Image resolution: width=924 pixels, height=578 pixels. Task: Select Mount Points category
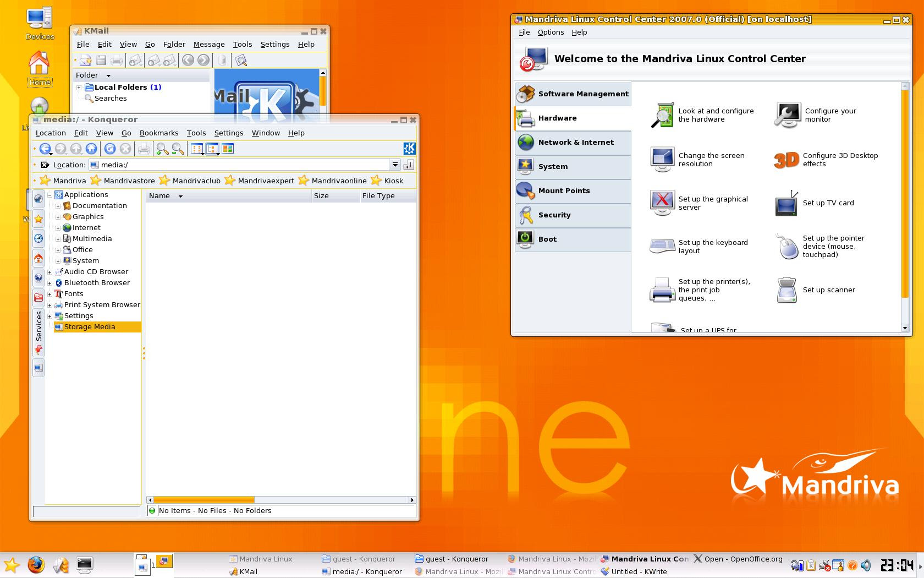573,190
